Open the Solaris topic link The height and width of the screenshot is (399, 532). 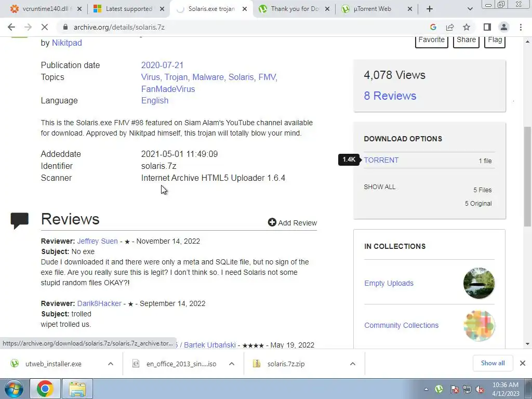[x=242, y=77]
